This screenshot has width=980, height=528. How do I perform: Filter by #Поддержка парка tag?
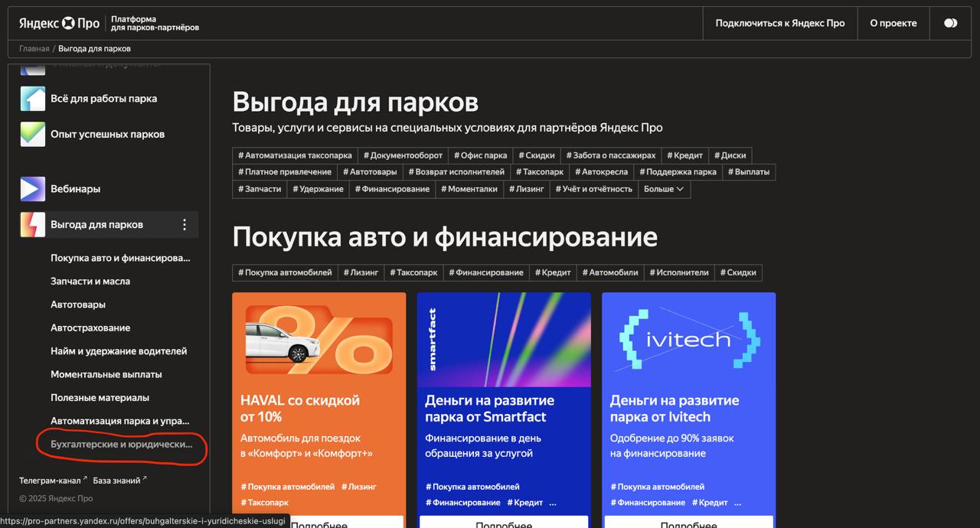coord(678,172)
